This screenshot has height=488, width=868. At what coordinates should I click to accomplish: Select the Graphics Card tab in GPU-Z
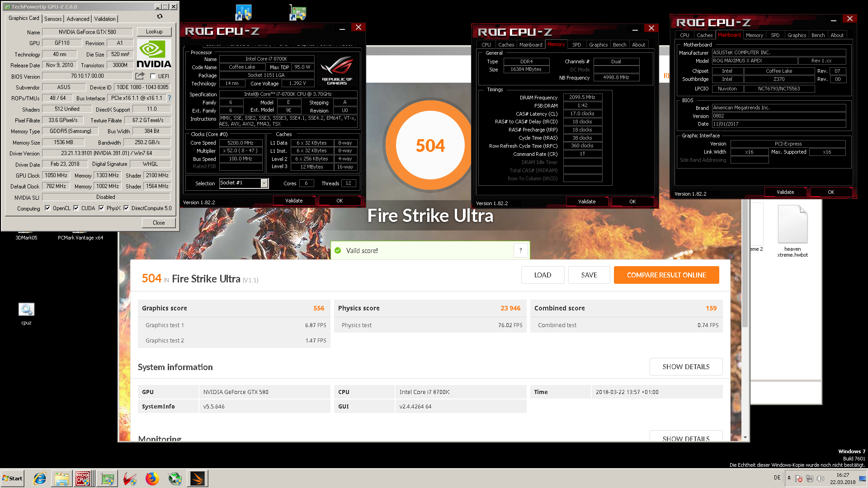(24, 18)
